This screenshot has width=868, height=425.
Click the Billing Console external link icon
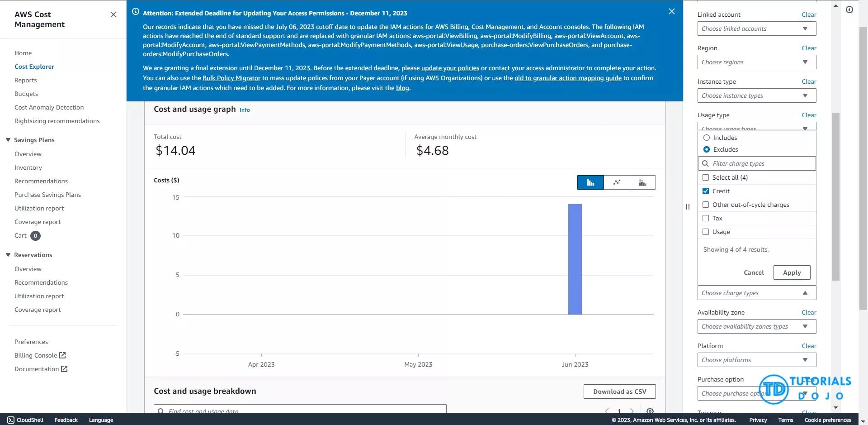click(62, 355)
